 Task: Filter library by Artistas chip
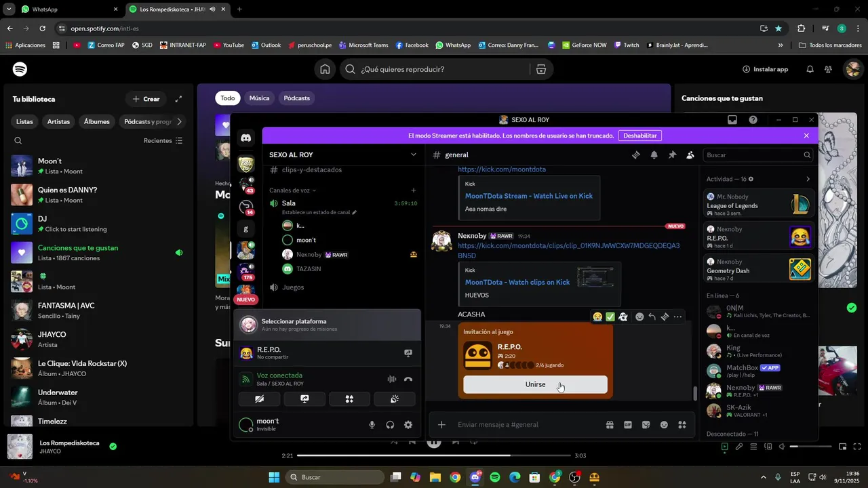(x=58, y=121)
